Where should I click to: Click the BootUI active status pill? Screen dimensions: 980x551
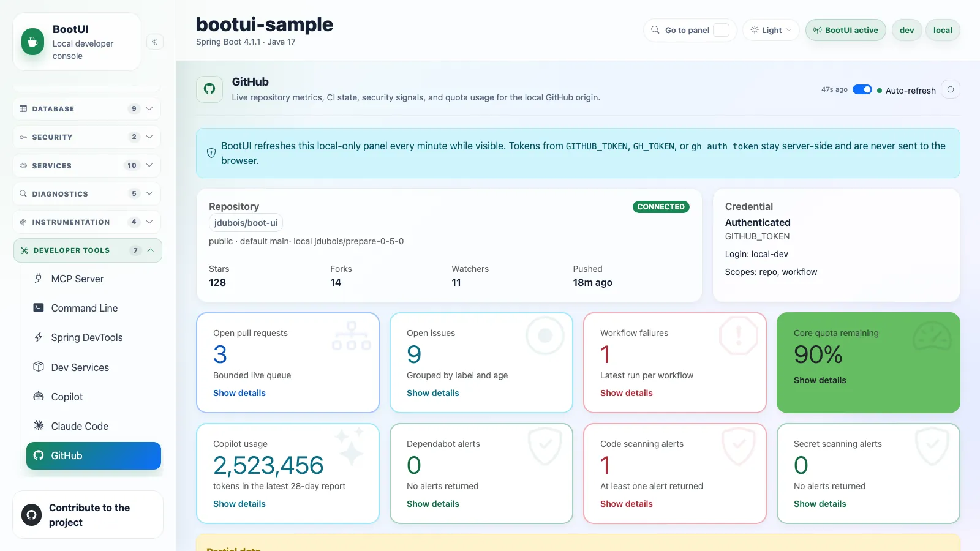click(846, 30)
